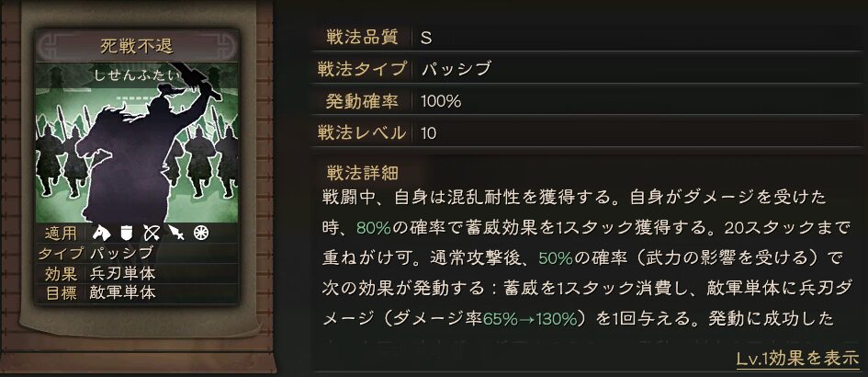Click the タイプ パッシブ card row
868x377 pixels.
[136, 253]
